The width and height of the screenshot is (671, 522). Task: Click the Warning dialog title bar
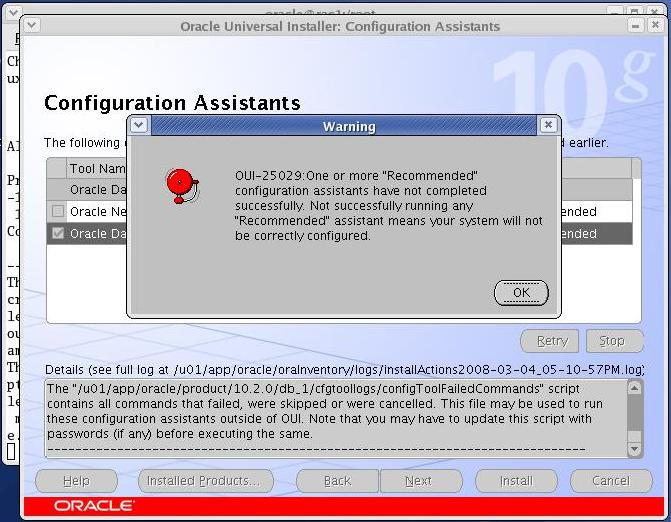click(344, 126)
